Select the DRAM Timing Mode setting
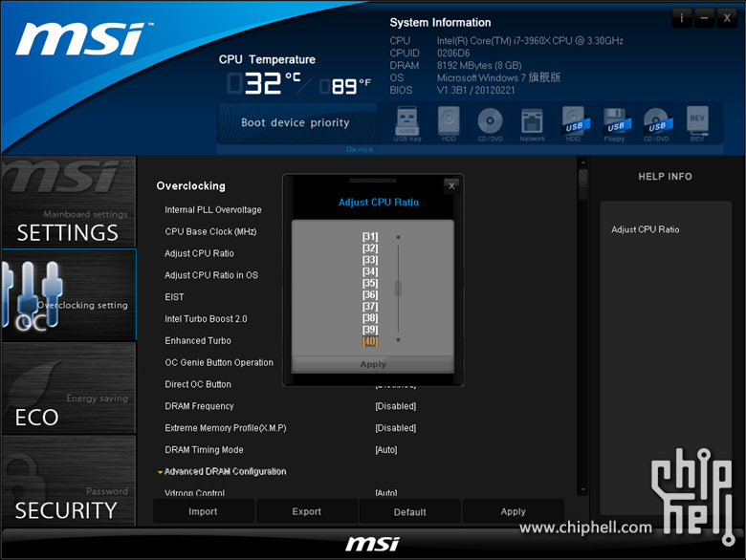Image resolution: width=746 pixels, height=560 pixels. pyautogui.click(x=204, y=450)
